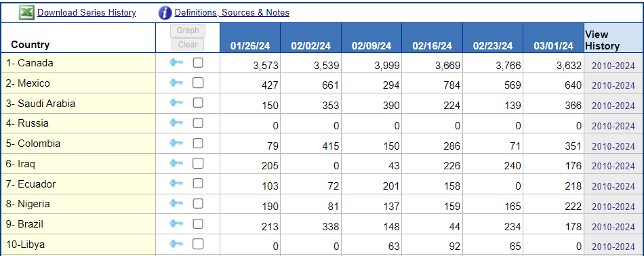The width and height of the screenshot is (644, 256).
Task: Click the key icon in Colombia row
Action: pyautogui.click(x=176, y=143)
